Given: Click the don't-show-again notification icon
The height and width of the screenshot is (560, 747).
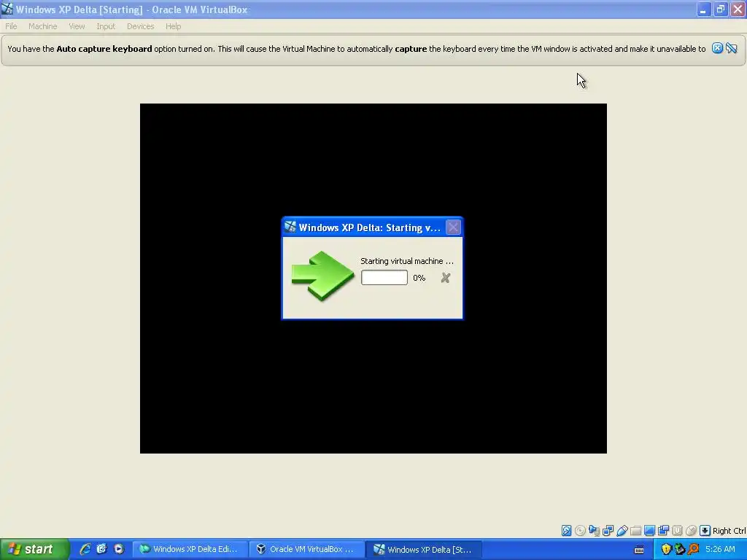Looking at the screenshot, I should tap(731, 48).
